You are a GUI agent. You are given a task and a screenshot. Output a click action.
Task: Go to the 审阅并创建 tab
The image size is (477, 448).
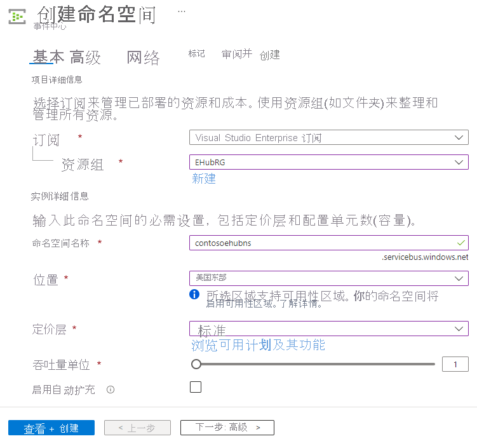(x=250, y=55)
